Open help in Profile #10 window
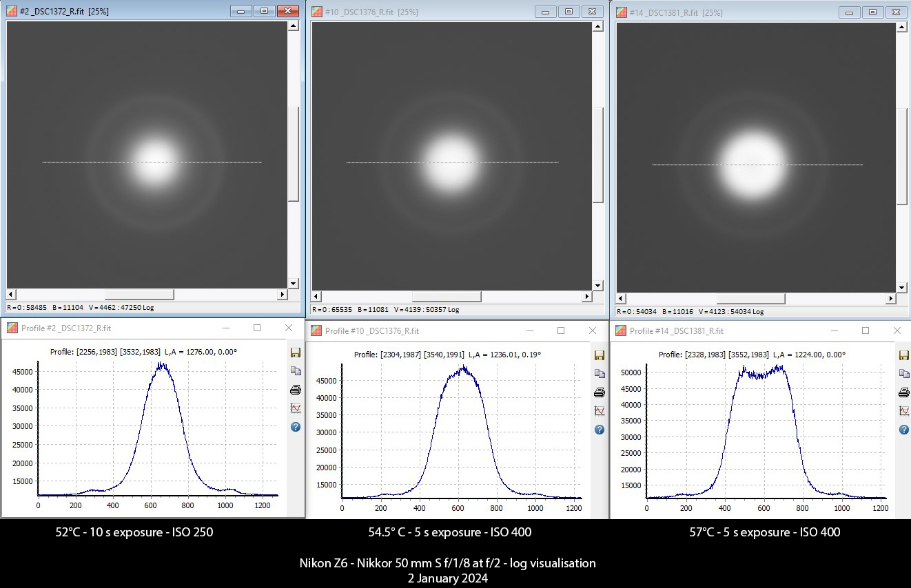Viewport: 911px width, 588px height. click(x=600, y=430)
